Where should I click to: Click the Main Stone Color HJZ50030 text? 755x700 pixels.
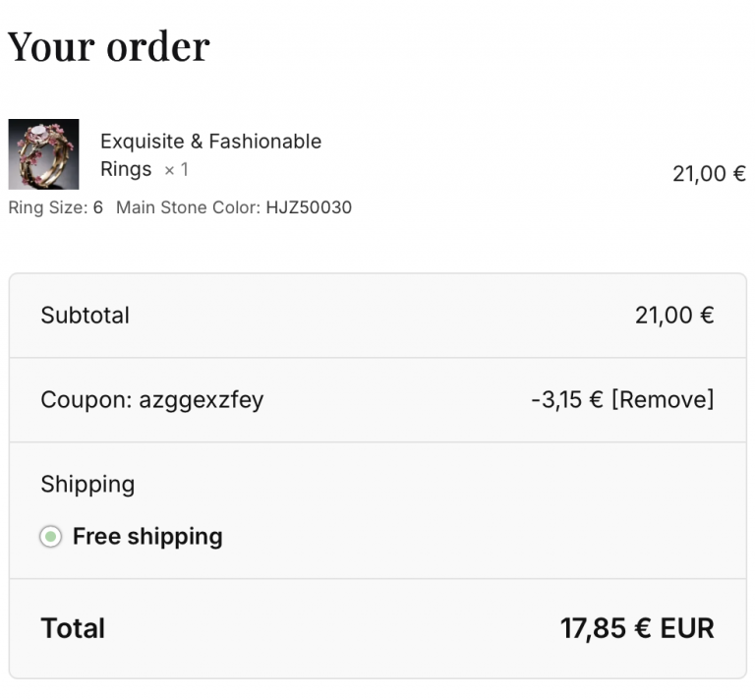(233, 207)
